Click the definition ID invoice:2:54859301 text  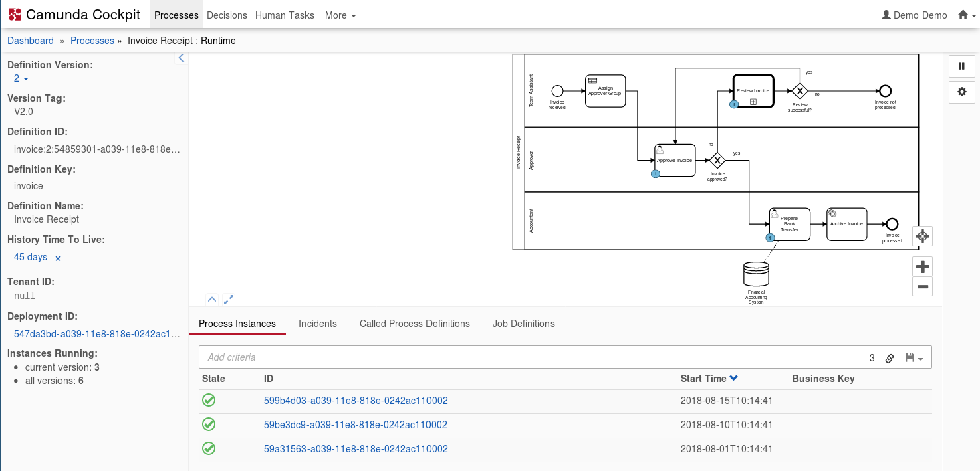pos(97,149)
